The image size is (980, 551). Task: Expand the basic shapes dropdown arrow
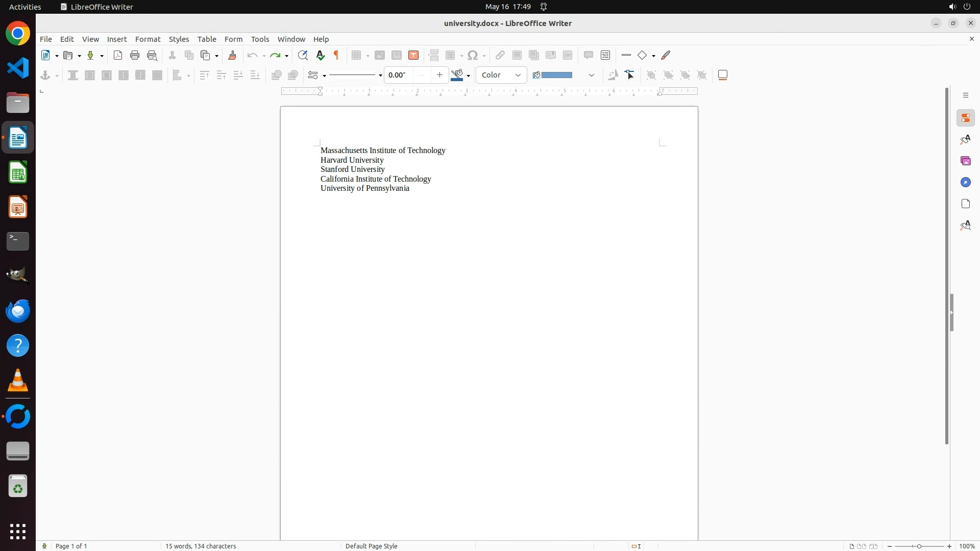point(654,56)
